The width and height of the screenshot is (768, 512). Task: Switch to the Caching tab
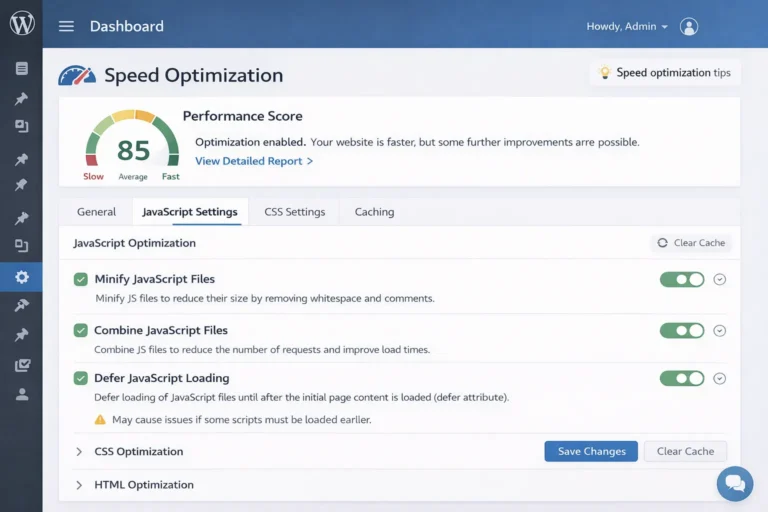374,212
